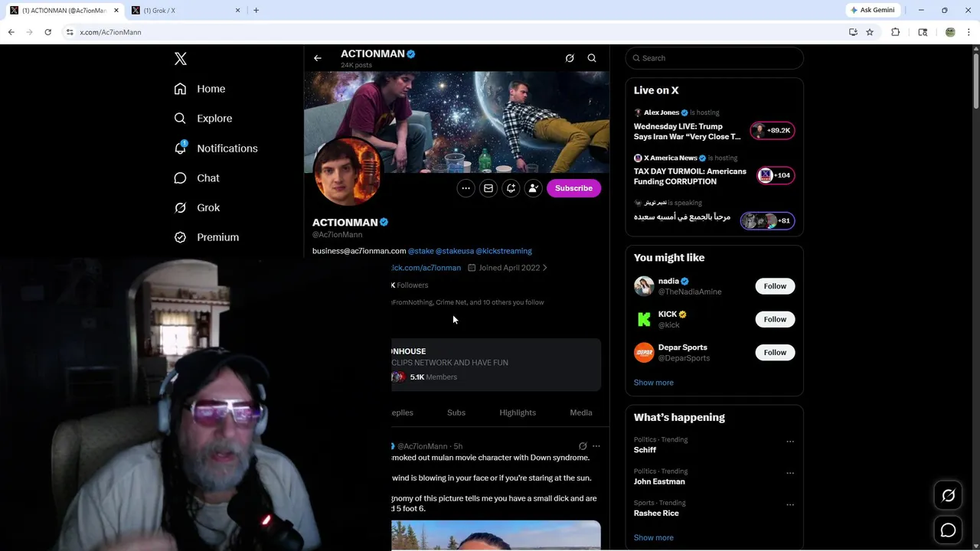Turn on post notifications bell-plus icon
The width and height of the screenshot is (980, 551).
(x=511, y=188)
